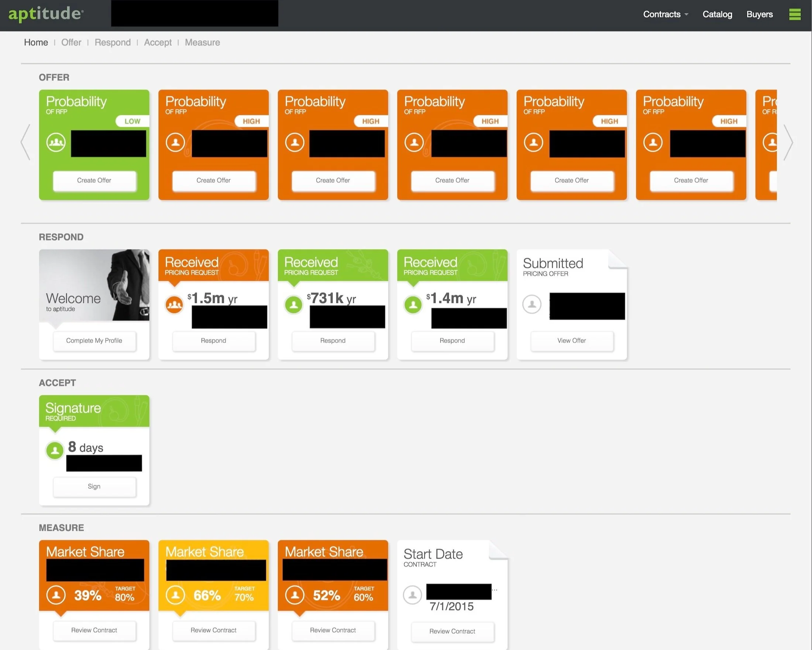Click person icon on Signature Required card
Image resolution: width=812 pixels, height=650 pixels.
pyautogui.click(x=55, y=450)
